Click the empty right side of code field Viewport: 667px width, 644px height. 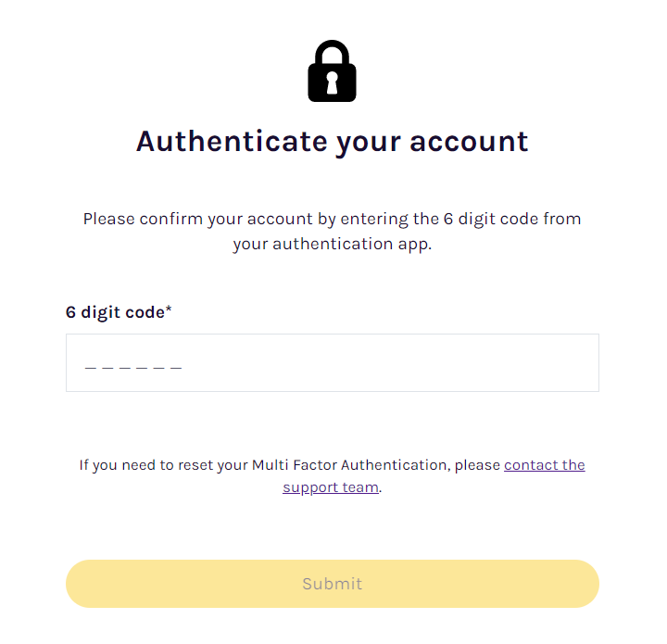click(389, 363)
